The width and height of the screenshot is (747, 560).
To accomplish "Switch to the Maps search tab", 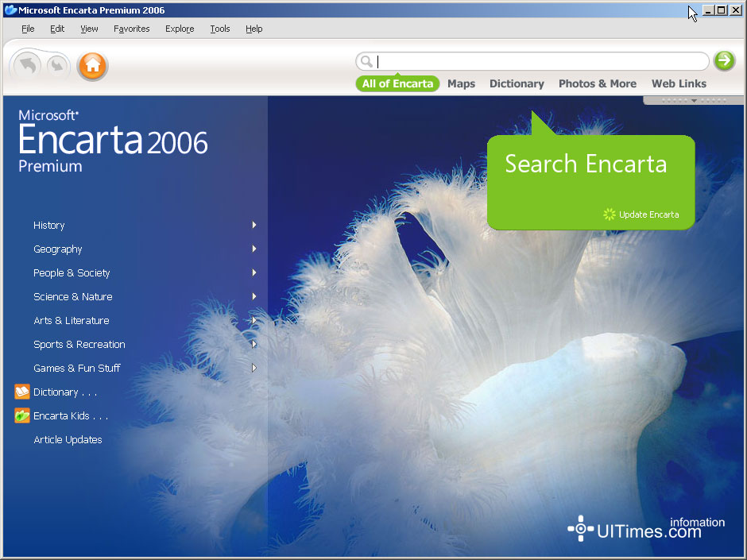I will pyautogui.click(x=461, y=84).
